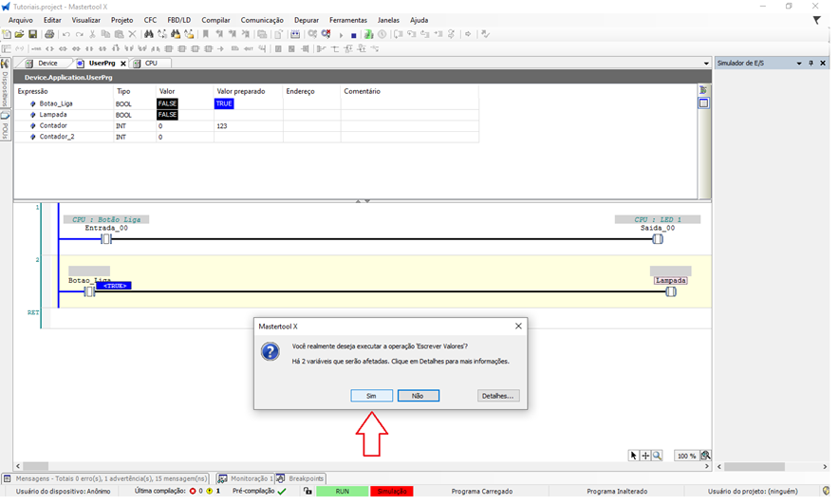The image size is (839, 504).
Task: Toggle the Lampada coil in rung 2
Action: (x=670, y=292)
